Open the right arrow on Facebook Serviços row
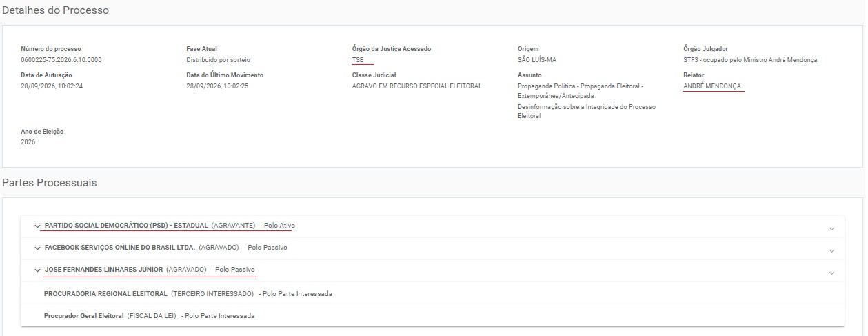868x336 pixels. (831, 250)
